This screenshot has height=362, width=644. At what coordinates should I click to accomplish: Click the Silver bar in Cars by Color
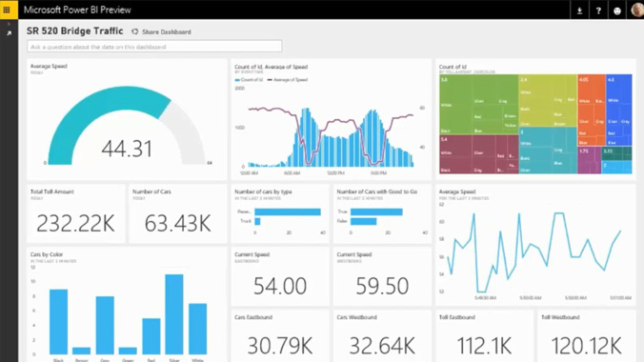point(174,314)
